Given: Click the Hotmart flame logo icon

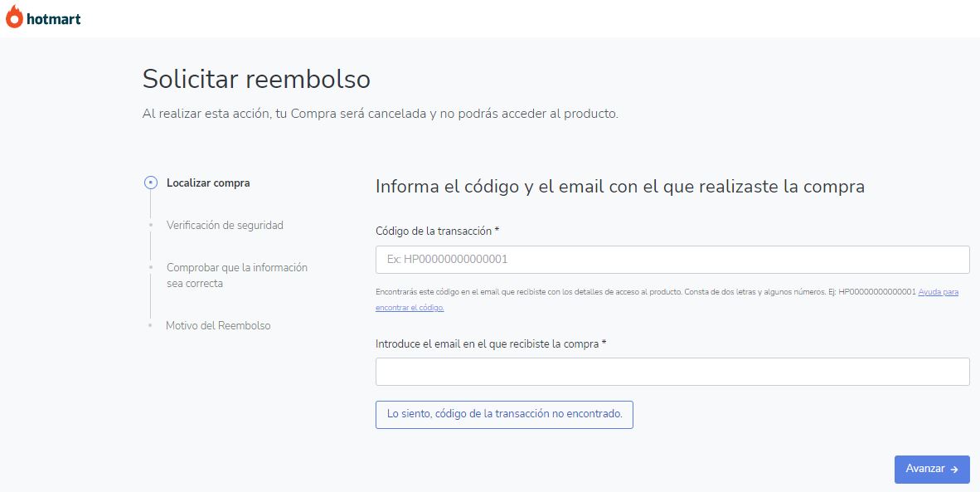Looking at the screenshot, I should click(x=14, y=17).
